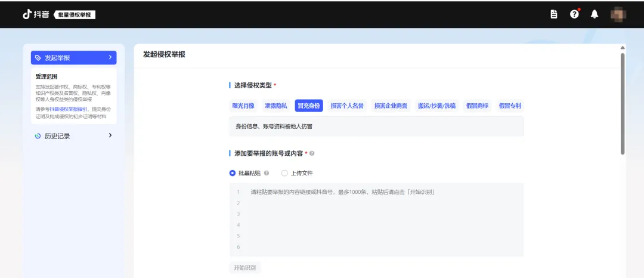
Task: Click the page vertical scrollbar thumb
Action: 623,103
